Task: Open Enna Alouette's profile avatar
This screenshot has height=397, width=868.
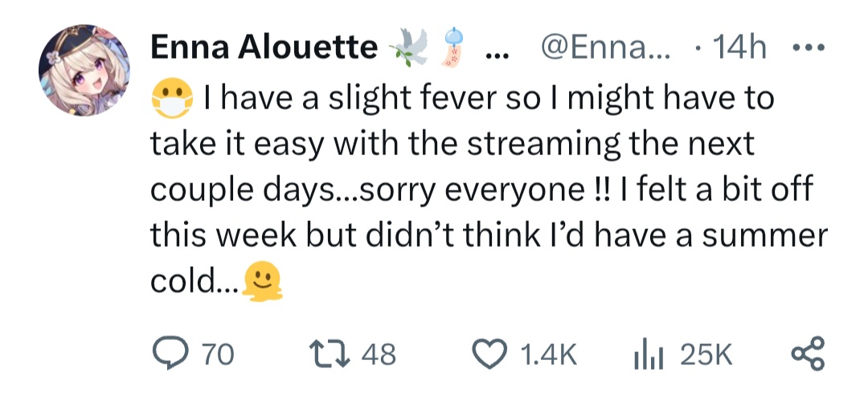Action: pyautogui.click(x=84, y=72)
